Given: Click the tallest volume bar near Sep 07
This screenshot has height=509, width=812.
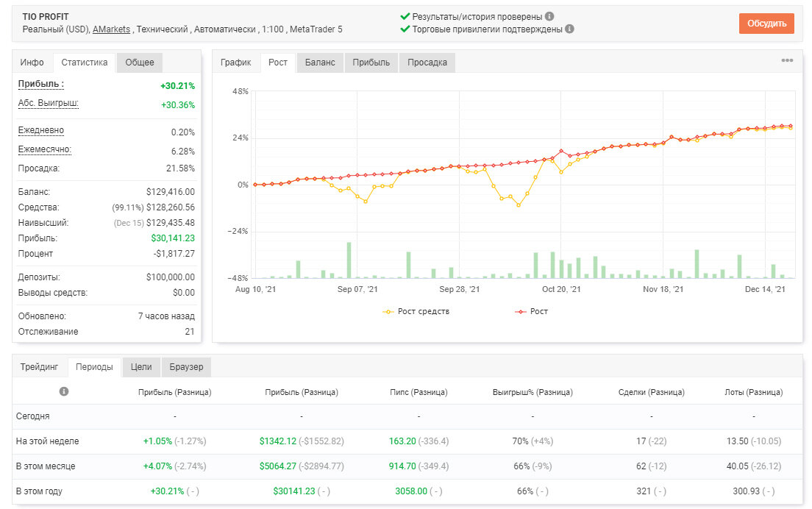Looking at the screenshot, I should click(x=349, y=260).
